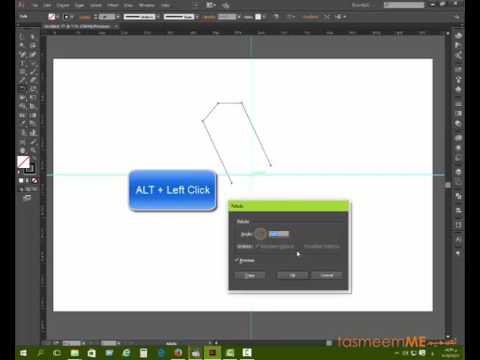Select the Eyedropper tool
480x360 pixels.
pyautogui.click(x=22, y=124)
